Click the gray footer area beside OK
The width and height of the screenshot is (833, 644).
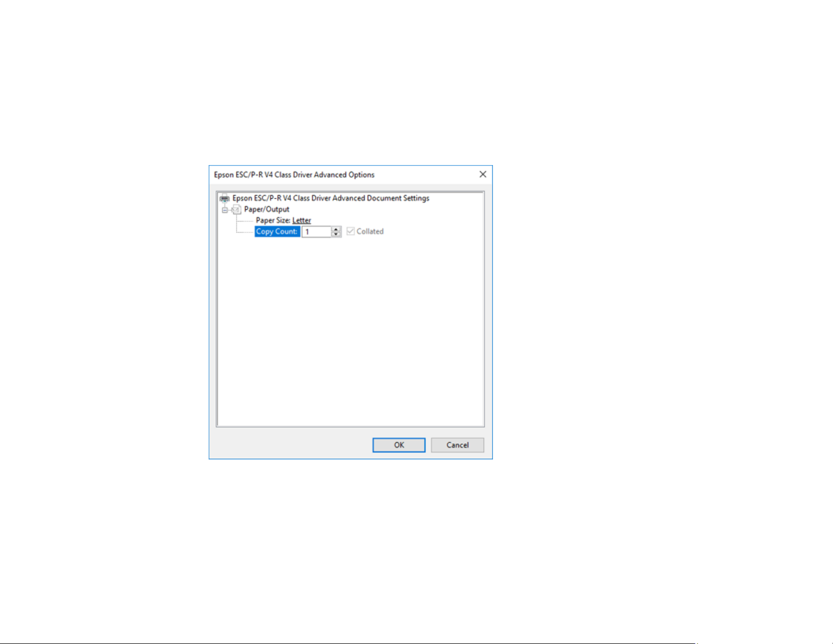click(x=292, y=445)
